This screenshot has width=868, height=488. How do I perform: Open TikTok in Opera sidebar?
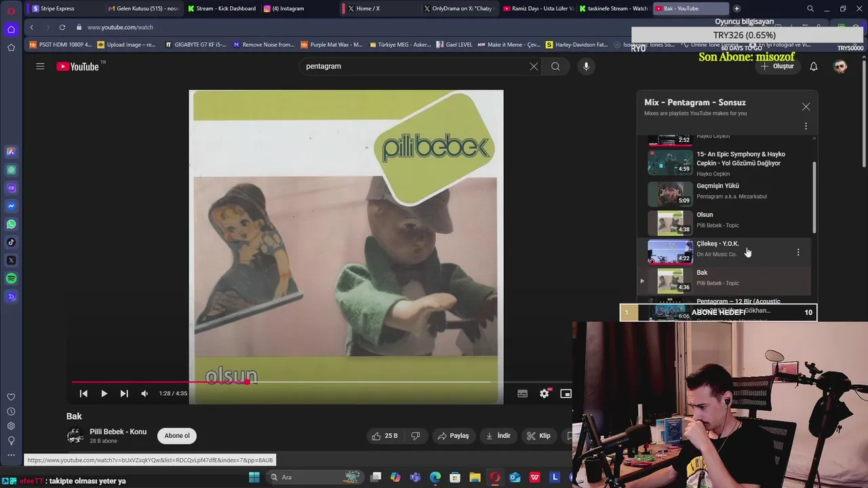[x=11, y=242]
